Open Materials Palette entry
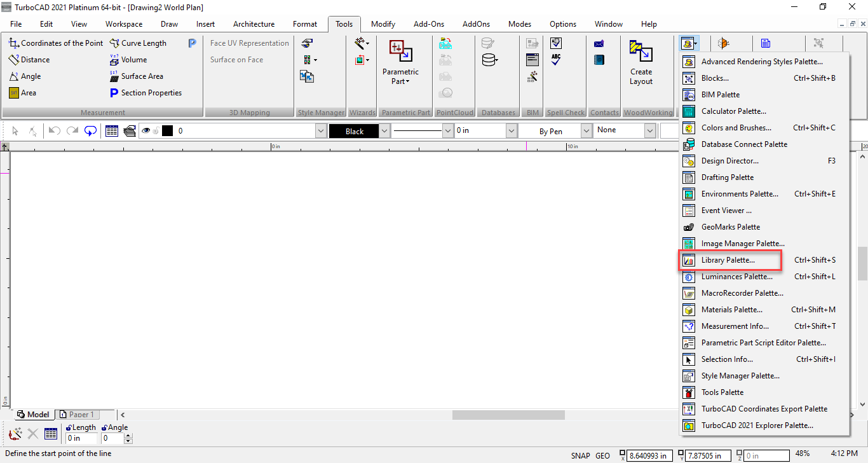This screenshot has width=868, height=463. [763, 310]
